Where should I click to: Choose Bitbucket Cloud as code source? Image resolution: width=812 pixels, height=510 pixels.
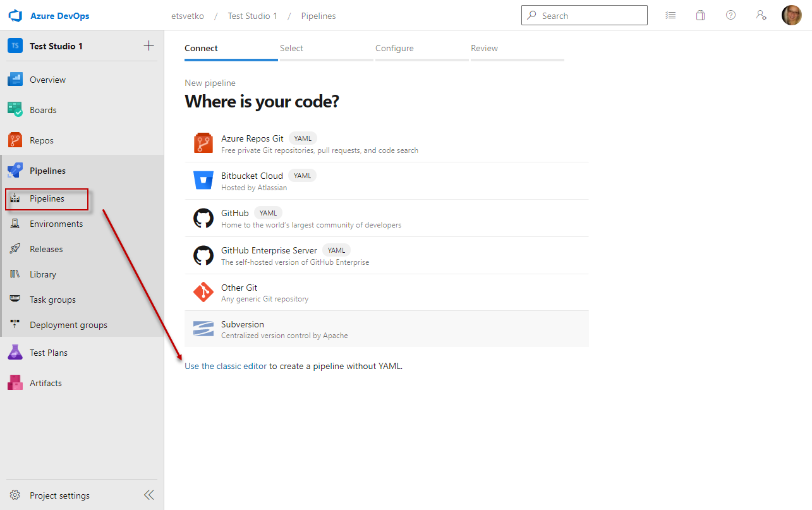pos(387,181)
